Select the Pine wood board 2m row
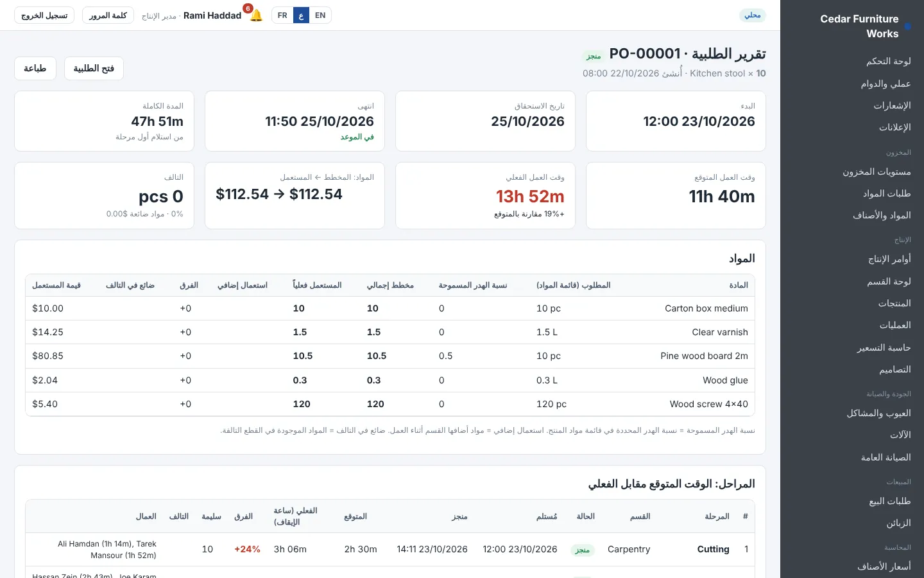924x578 pixels. [x=390, y=356]
